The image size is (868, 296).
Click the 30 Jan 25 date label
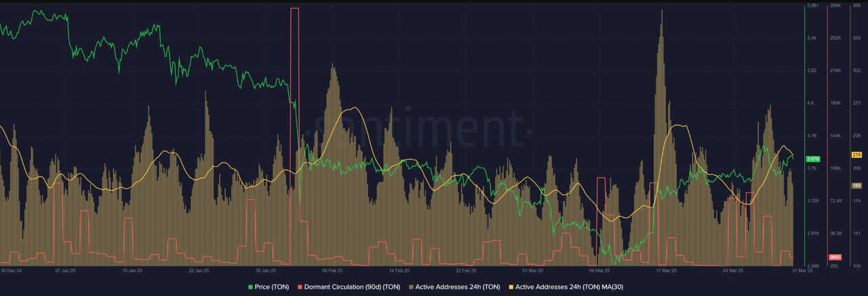(x=265, y=271)
